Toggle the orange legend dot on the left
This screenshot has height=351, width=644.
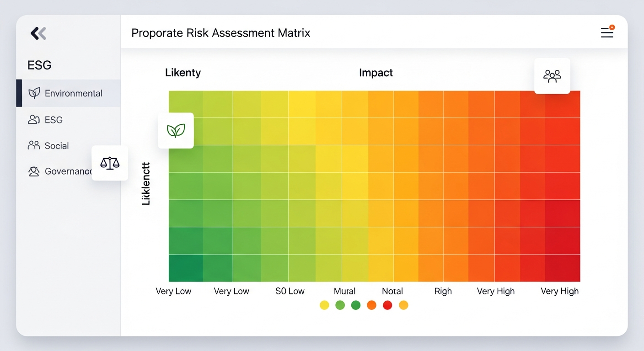371,305
